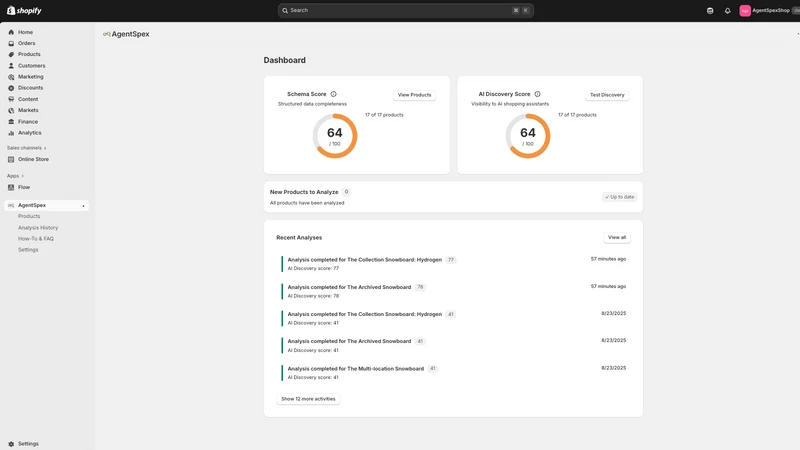
Task: Click the Schema Score 64 progress ring
Action: pyautogui.click(x=335, y=136)
